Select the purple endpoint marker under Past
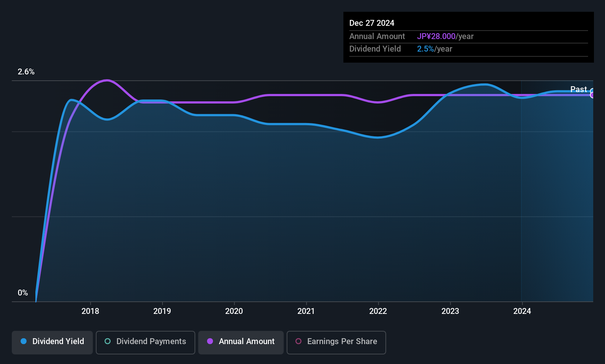The height and width of the screenshot is (364, 605). pyautogui.click(x=592, y=95)
